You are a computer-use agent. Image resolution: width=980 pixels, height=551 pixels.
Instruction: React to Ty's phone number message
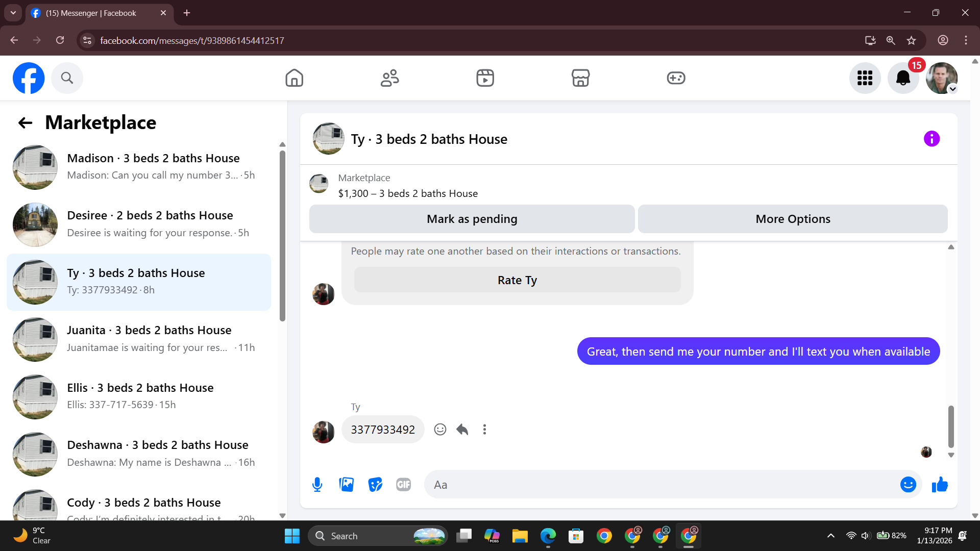[440, 430]
